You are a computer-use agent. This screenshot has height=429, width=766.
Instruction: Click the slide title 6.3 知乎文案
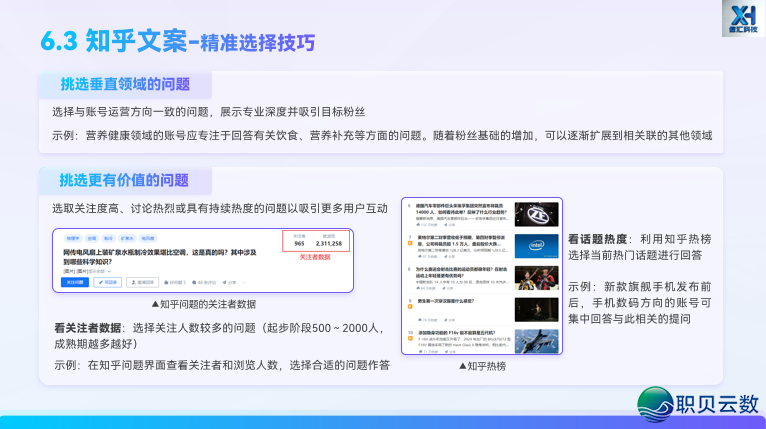(113, 41)
